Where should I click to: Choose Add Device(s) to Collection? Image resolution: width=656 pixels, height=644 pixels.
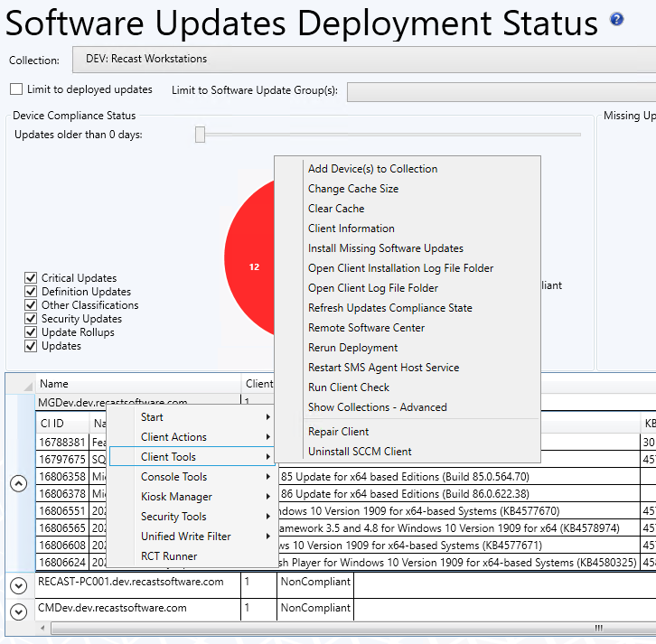tap(408, 169)
